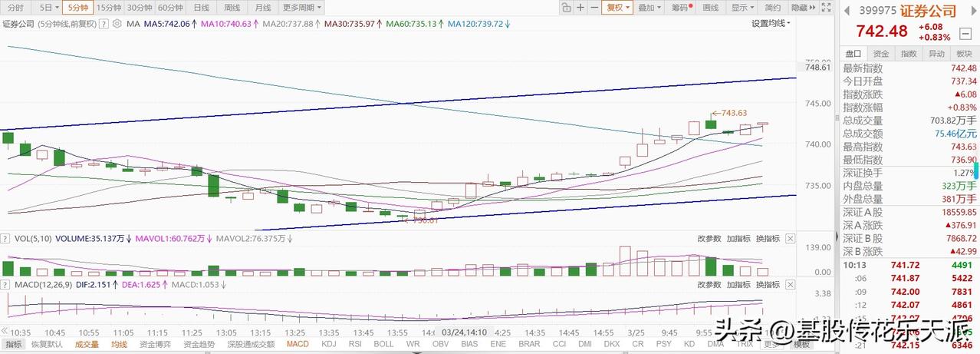Select the 30分钟 period
Image resolution: width=980 pixels, height=354 pixels.
[139, 8]
